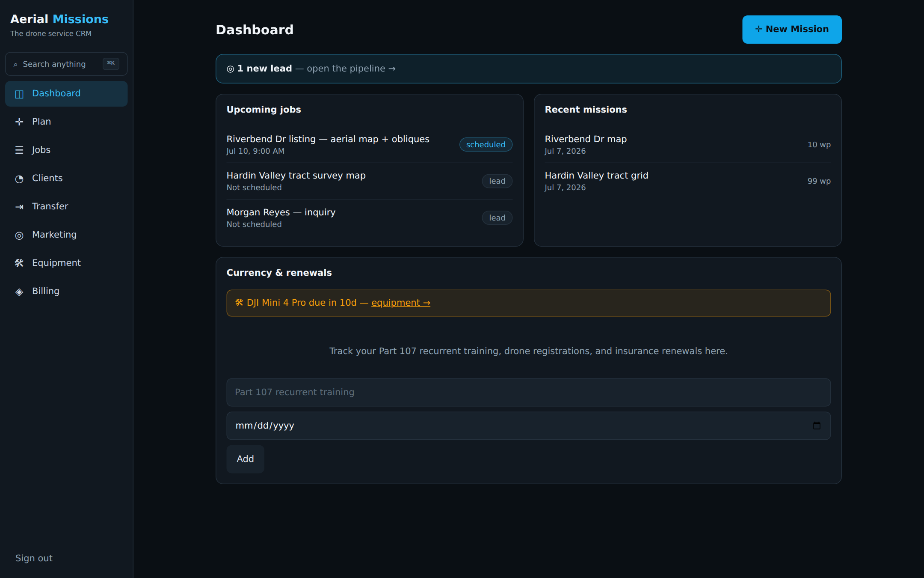This screenshot has height=578, width=924.
Task: Click the Upcoming jobs heading
Action: pyautogui.click(x=264, y=110)
